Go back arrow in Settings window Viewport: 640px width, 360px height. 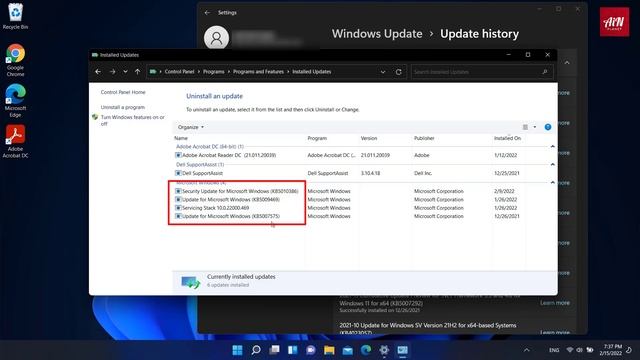click(207, 13)
